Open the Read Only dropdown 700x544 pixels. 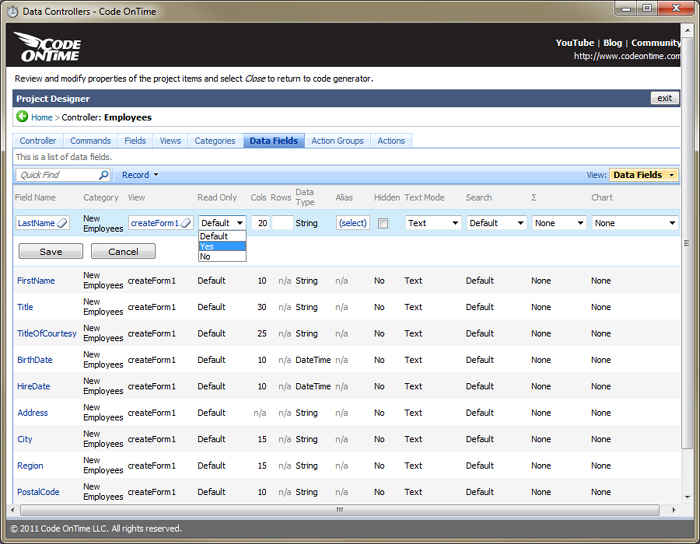pos(222,223)
